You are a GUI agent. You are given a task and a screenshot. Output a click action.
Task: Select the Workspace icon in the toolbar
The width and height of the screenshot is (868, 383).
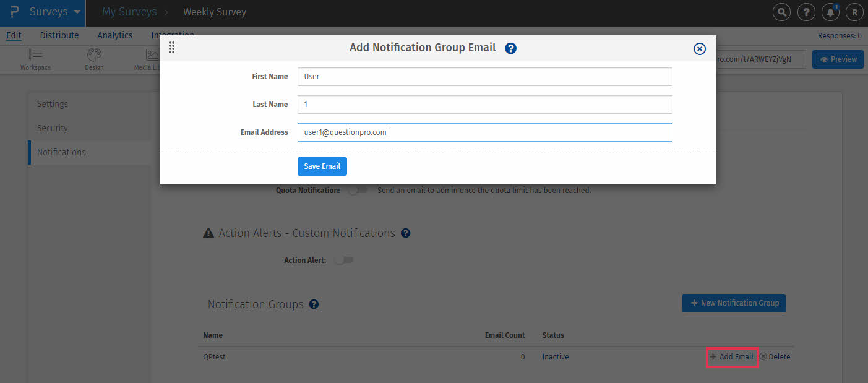click(35, 59)
